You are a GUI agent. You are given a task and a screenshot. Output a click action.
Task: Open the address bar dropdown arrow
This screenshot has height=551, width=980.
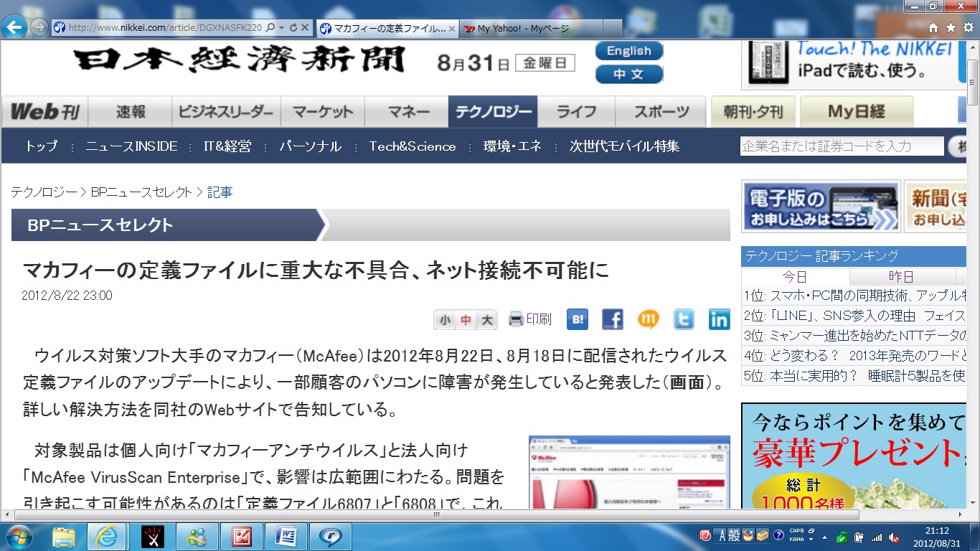tap(282, 28)
